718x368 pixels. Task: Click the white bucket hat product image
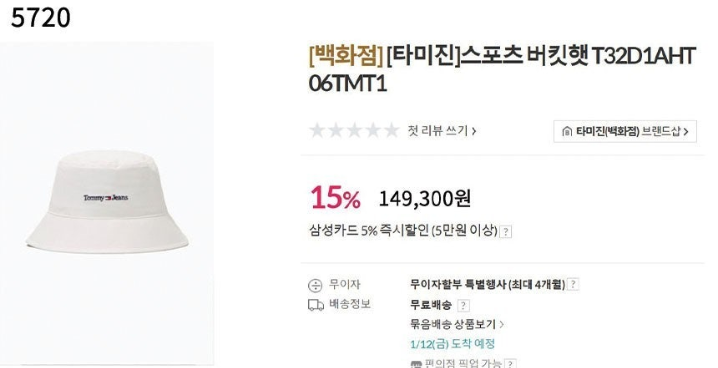pos(107,203)
